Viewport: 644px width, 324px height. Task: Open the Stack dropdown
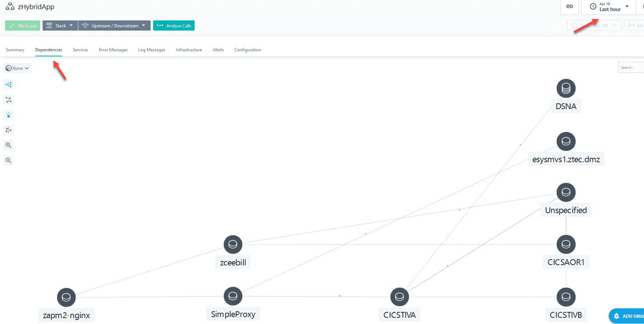(x=59, y=25)
